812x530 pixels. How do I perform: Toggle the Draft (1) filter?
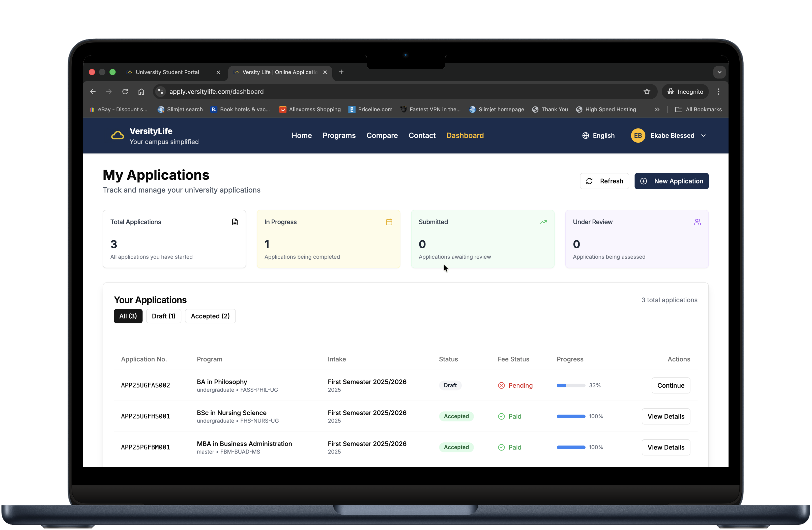pos(163,316)
